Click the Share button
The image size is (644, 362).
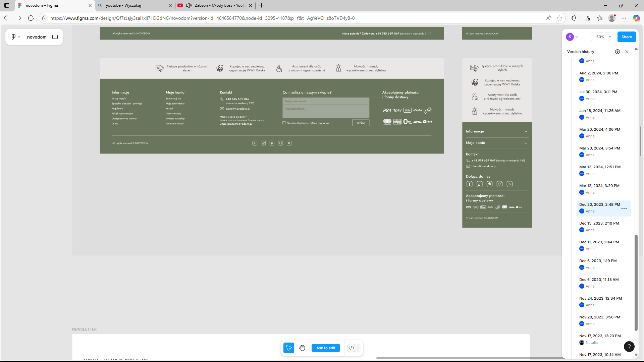coord(626,37)
